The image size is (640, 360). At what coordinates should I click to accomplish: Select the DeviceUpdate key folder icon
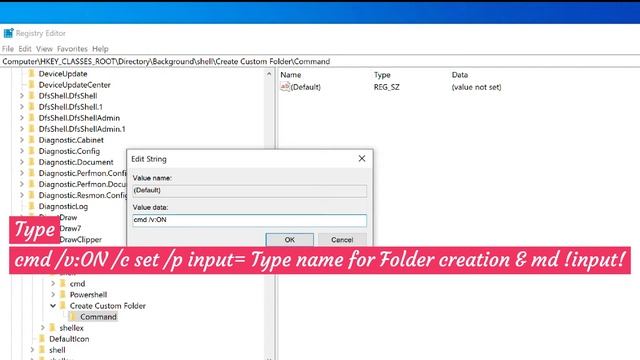point(31,74)
